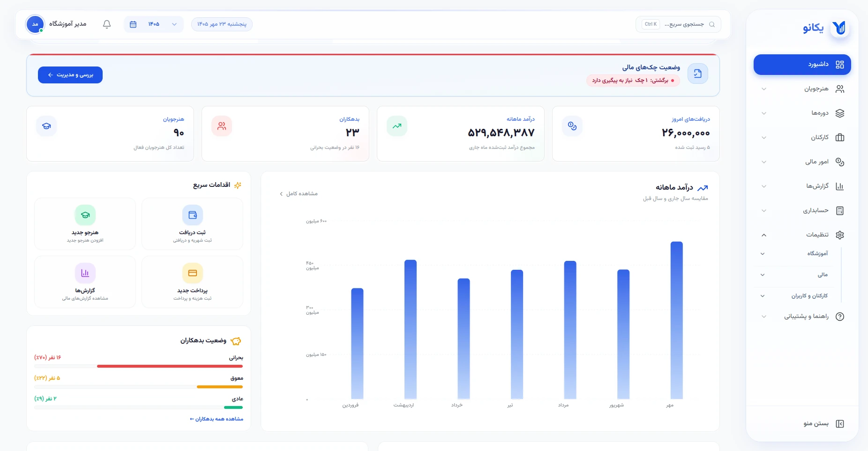Click the overdue (معوق) orange progress bar
The width and height of the screenshot is (868, 451).
(220, 387)
